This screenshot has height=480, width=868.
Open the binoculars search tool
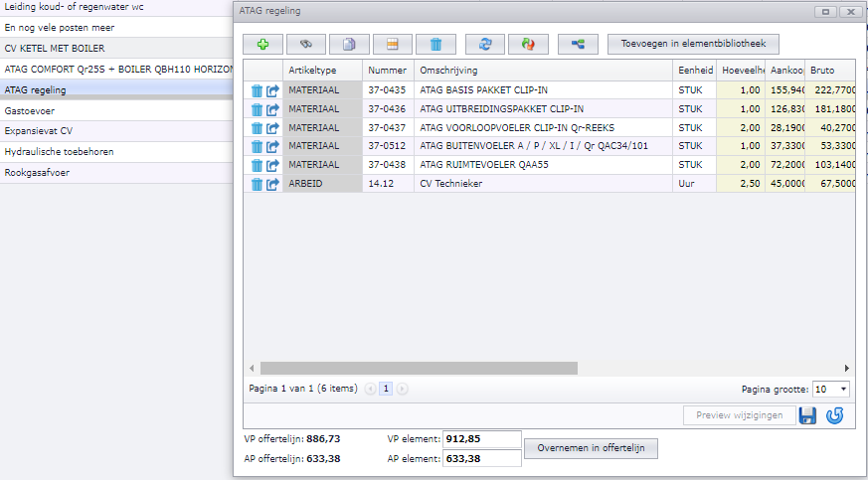pos(305,45)
